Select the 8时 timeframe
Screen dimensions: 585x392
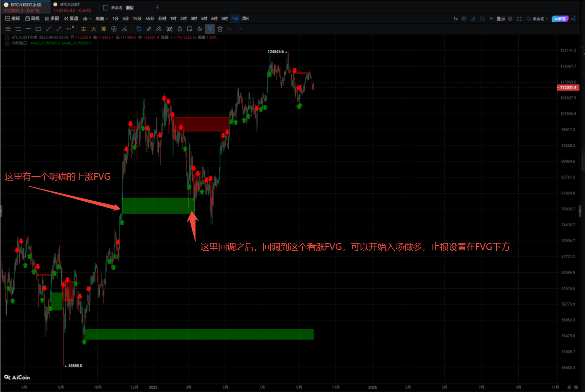coord(224,19)
